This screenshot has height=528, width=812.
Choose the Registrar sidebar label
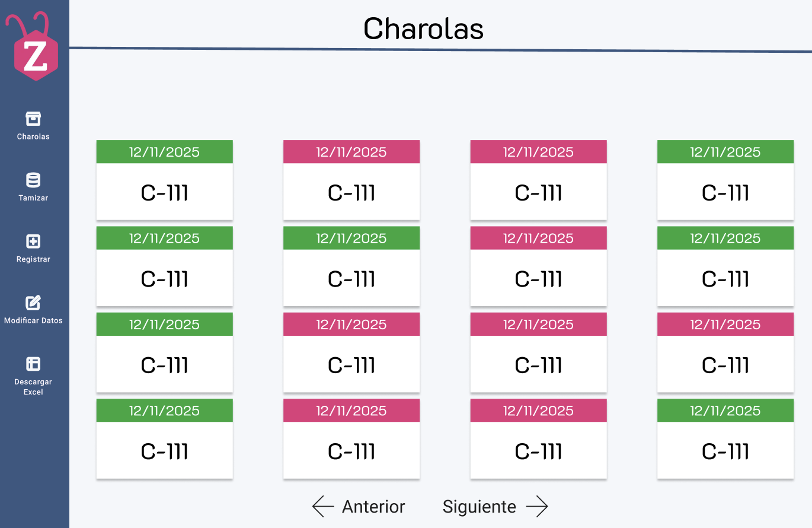[x=33, y=259]
